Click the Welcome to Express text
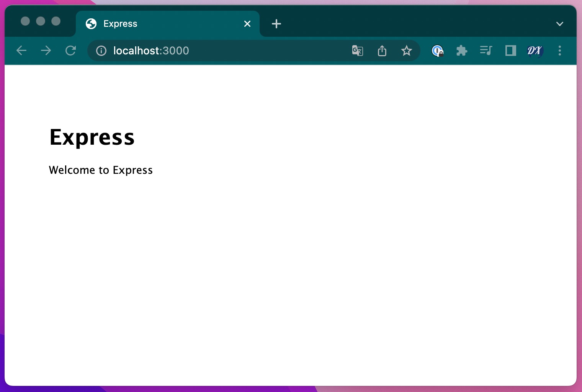This screenshot has width=582, height=392. coord(101,170)
